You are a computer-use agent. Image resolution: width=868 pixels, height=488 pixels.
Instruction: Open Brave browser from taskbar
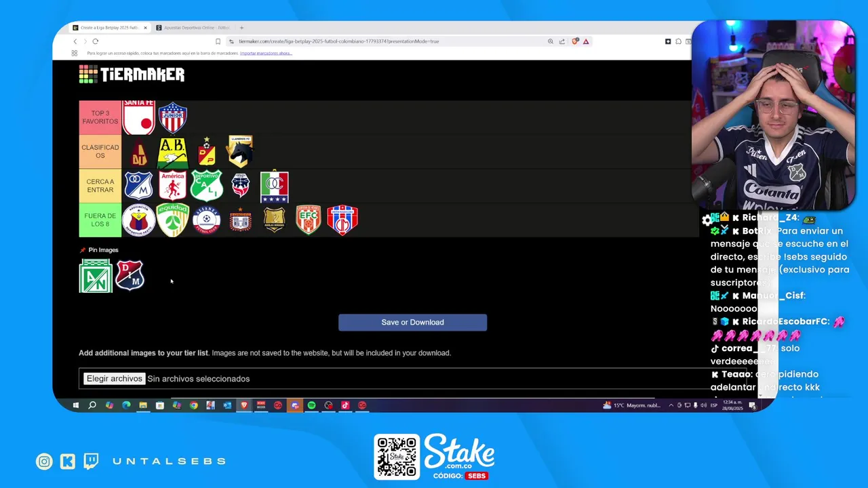click(x=244, y=405)
